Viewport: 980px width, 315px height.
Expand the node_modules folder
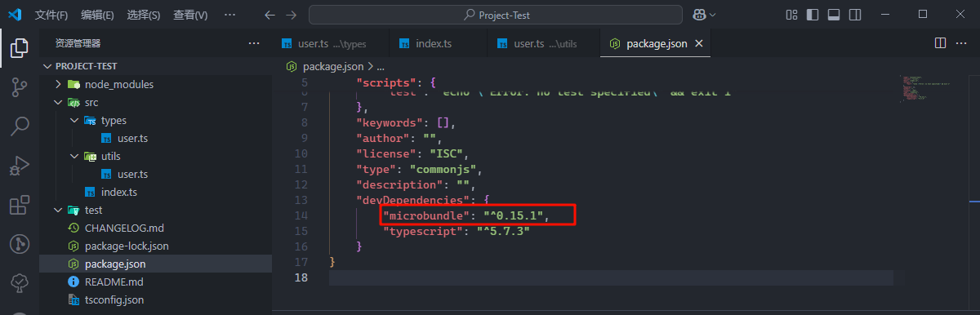[x=58, y=84]
